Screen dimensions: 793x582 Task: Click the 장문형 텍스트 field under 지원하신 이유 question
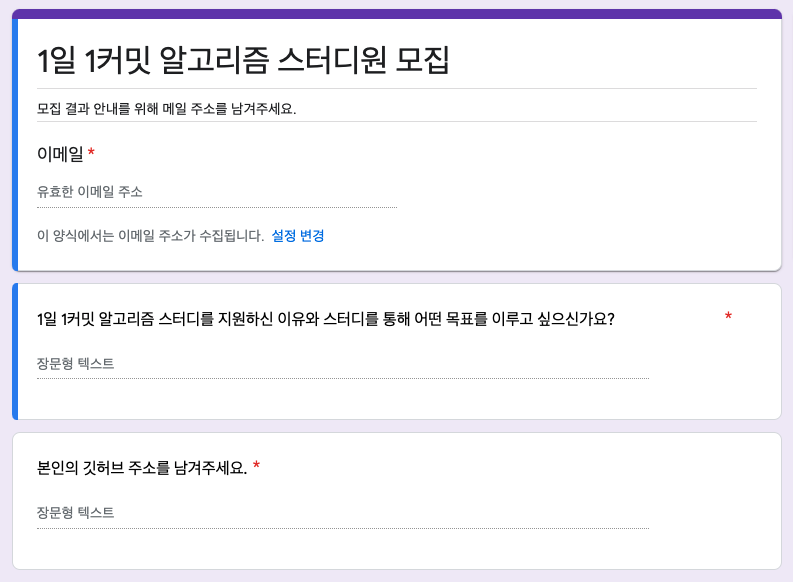point(343,364)
